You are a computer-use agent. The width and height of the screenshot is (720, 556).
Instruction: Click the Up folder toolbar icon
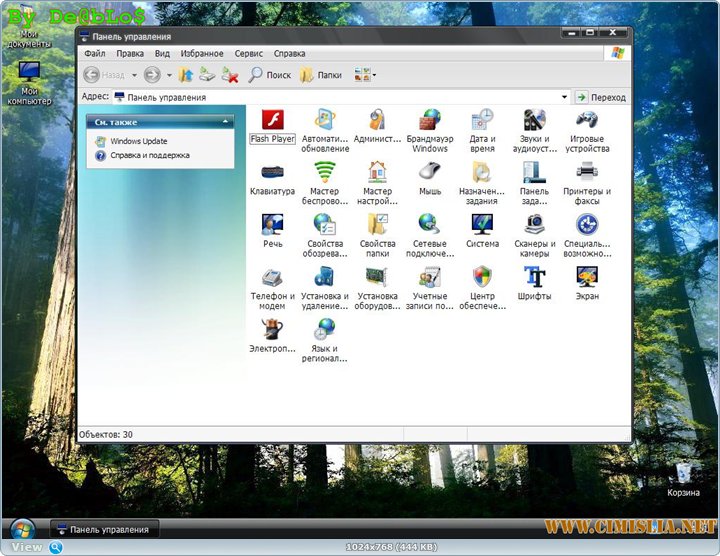tap(185, 74)
